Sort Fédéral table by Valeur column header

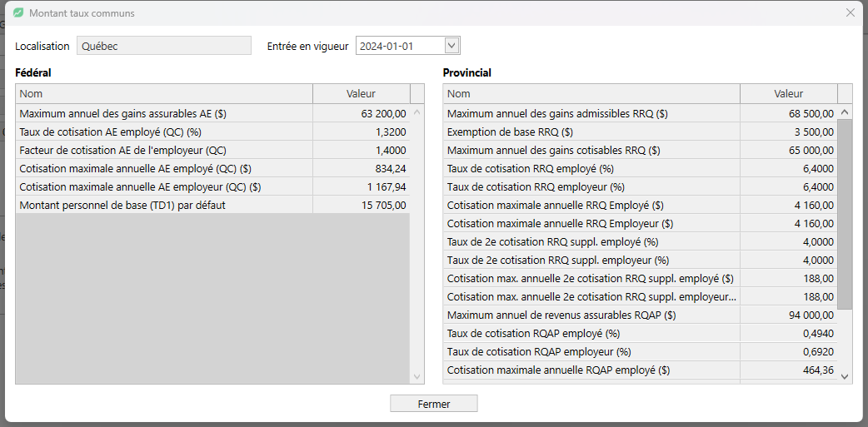tap(362, 94)
